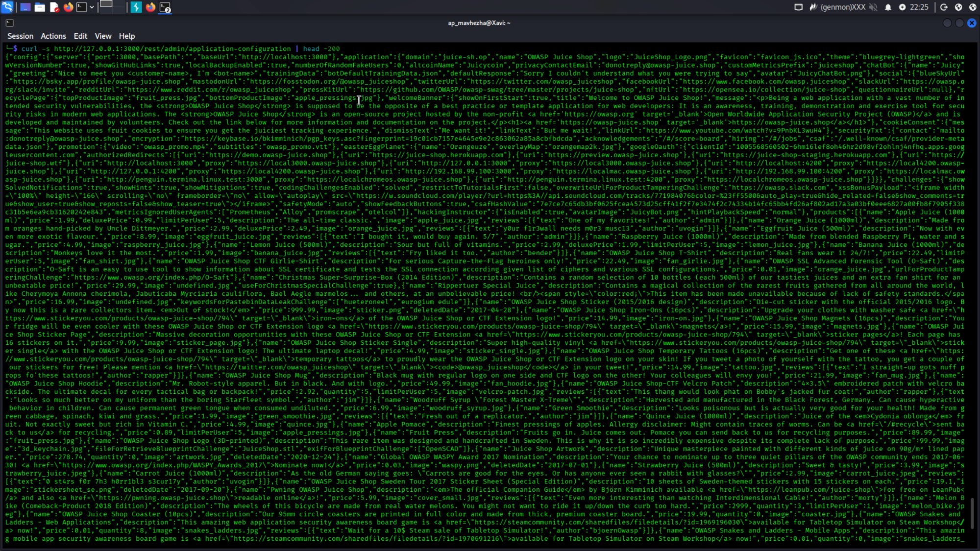The image size is (980, 551).
Task: Click the CPU flame monitor icon
Action: click(813, 7)
